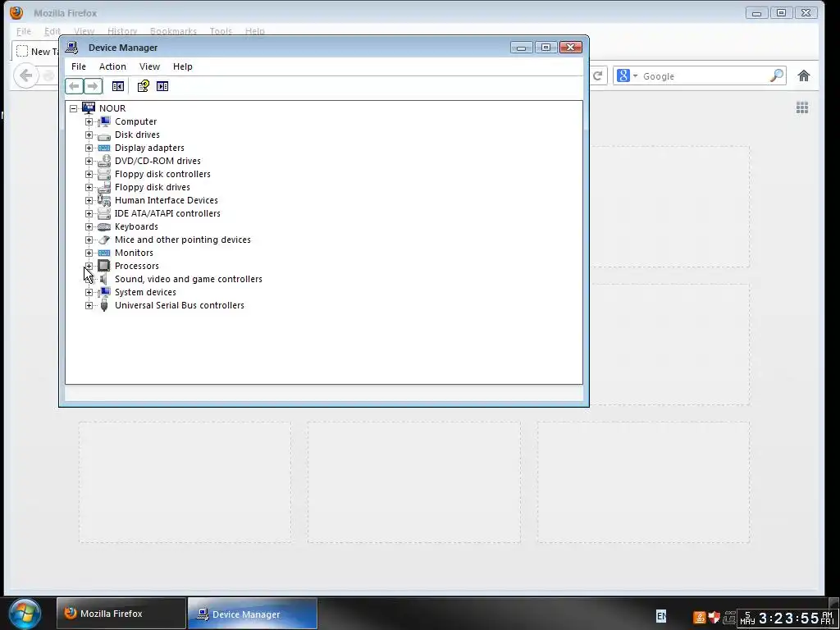Select the Processors label
This screenshot has width=840, height=630.
click(x=137, y=266)
